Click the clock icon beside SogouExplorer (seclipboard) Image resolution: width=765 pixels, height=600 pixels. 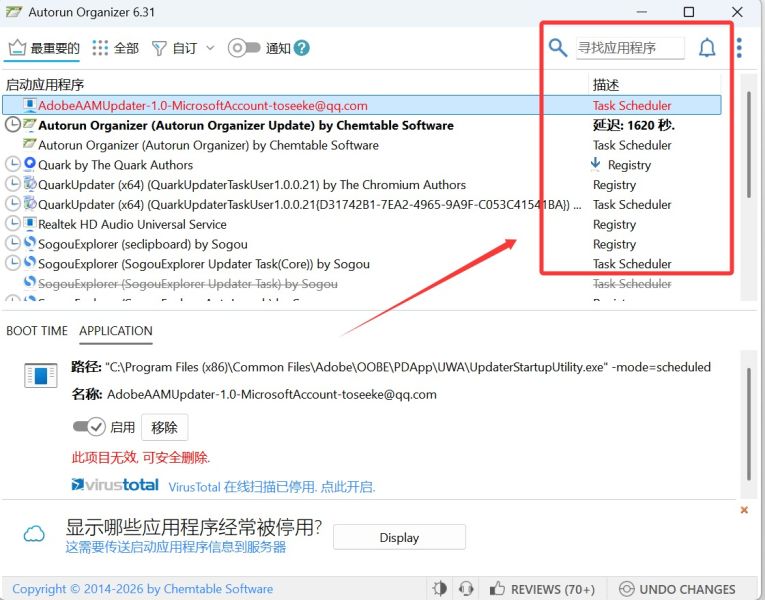13,243
